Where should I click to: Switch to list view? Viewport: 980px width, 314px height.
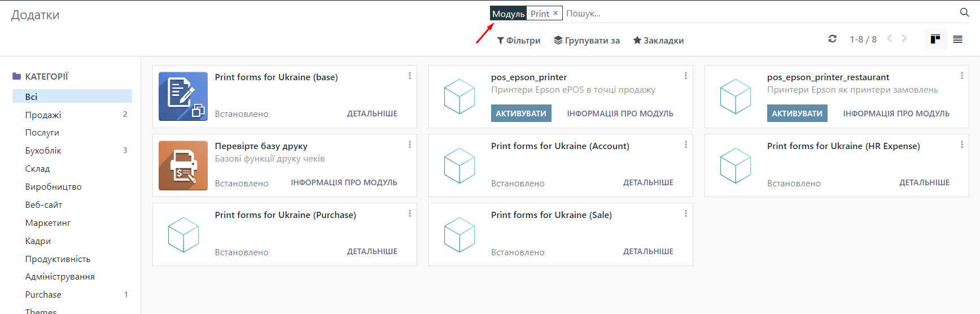[957, 39]
